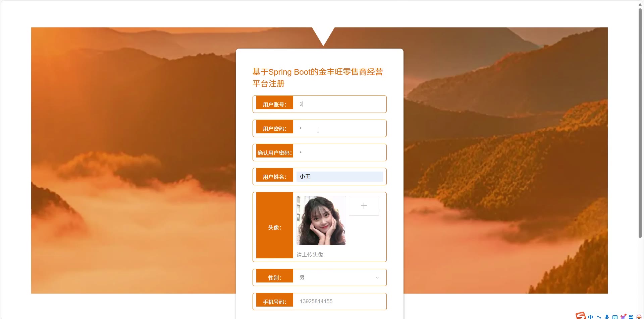Click into the 用户密码 field
Image resolution: width=644 pixels, height=319 pixels.
(339, 128)
